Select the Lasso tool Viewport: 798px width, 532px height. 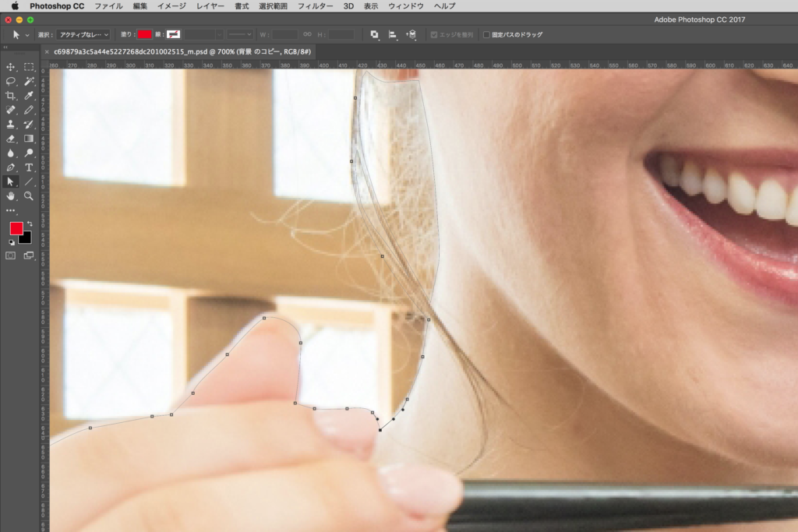click(11, 81)
